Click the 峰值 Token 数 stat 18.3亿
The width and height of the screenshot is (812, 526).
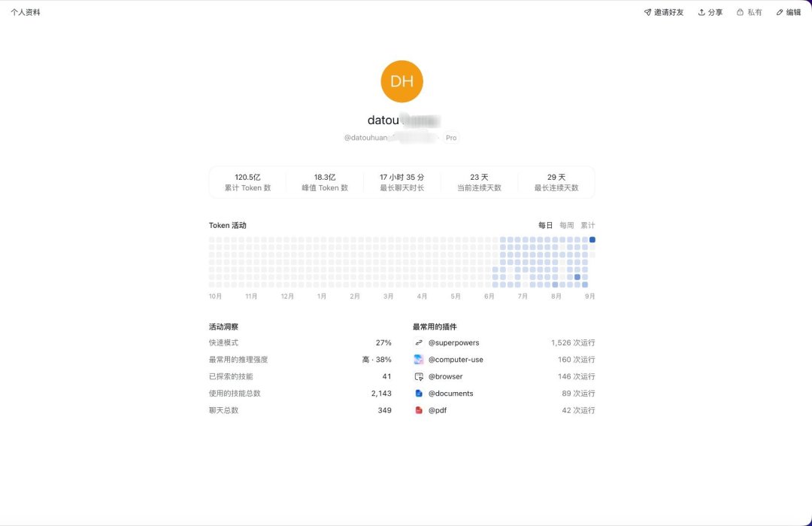pyautogui.click(x=325, y=182)
